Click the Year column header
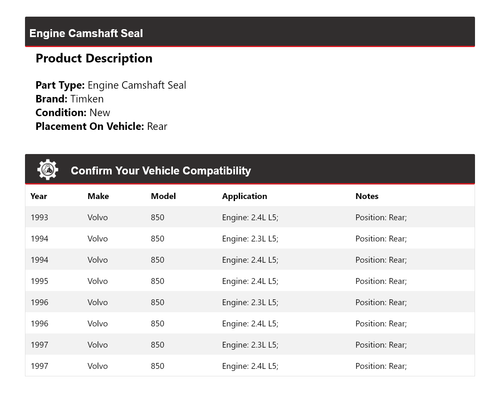The image size is (500, 393). tap(39, 196)
